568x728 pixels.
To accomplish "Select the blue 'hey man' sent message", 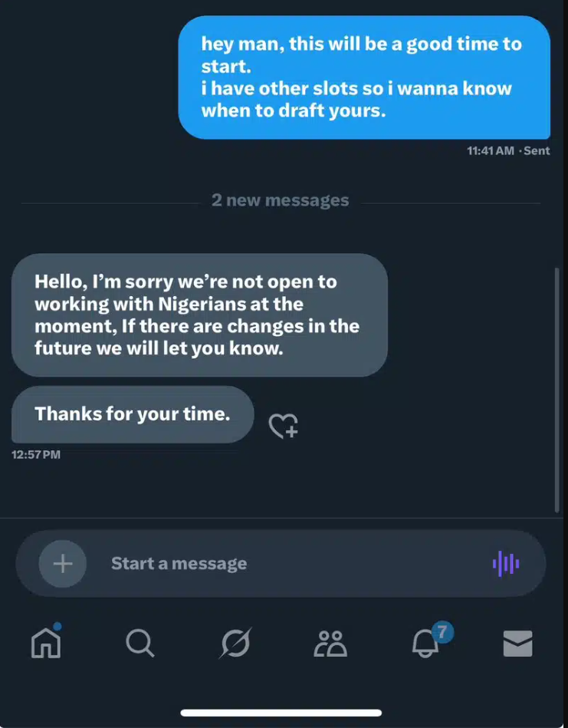I will click(364, 77).
